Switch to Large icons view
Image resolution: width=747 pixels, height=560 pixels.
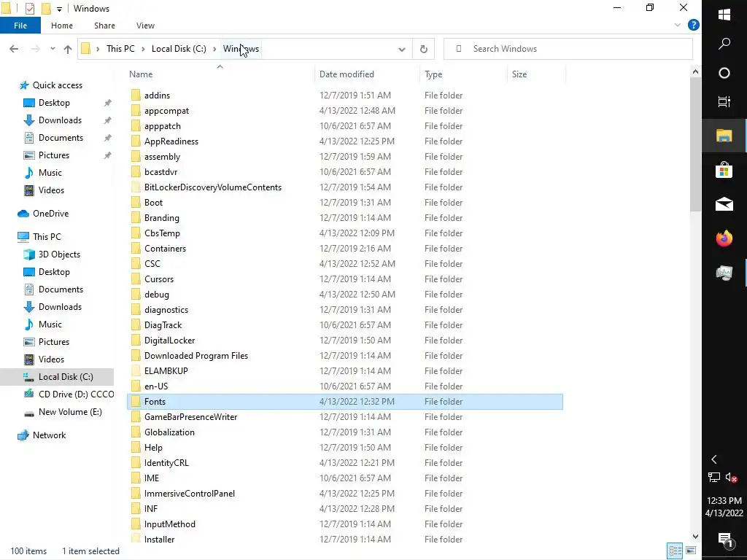coord(691,551)
